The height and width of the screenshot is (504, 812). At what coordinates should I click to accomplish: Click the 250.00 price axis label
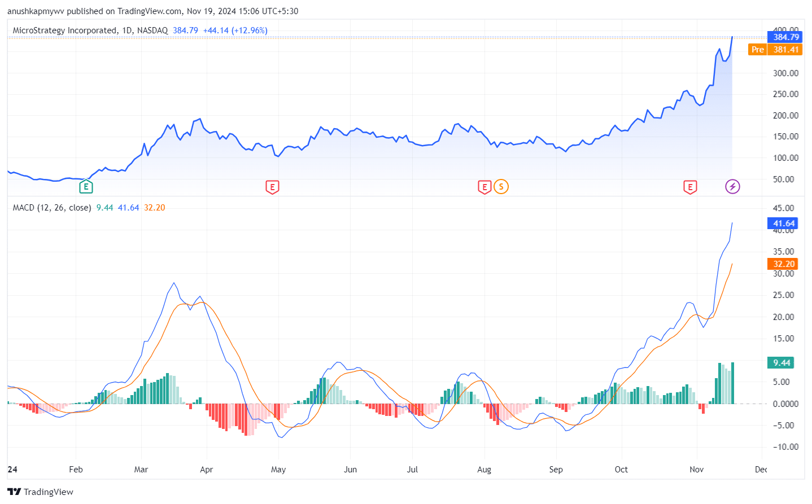tap(785, 94)
